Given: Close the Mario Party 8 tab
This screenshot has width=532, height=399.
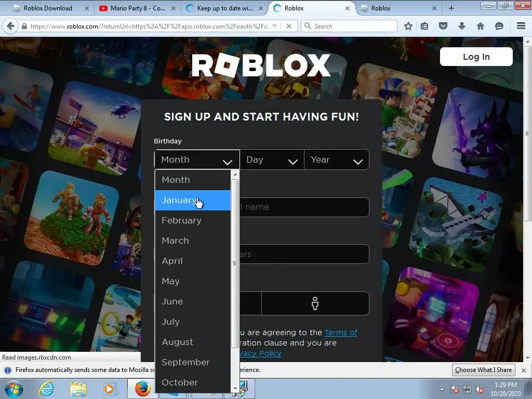Looking at the screenshot, I should pos(174,8).
